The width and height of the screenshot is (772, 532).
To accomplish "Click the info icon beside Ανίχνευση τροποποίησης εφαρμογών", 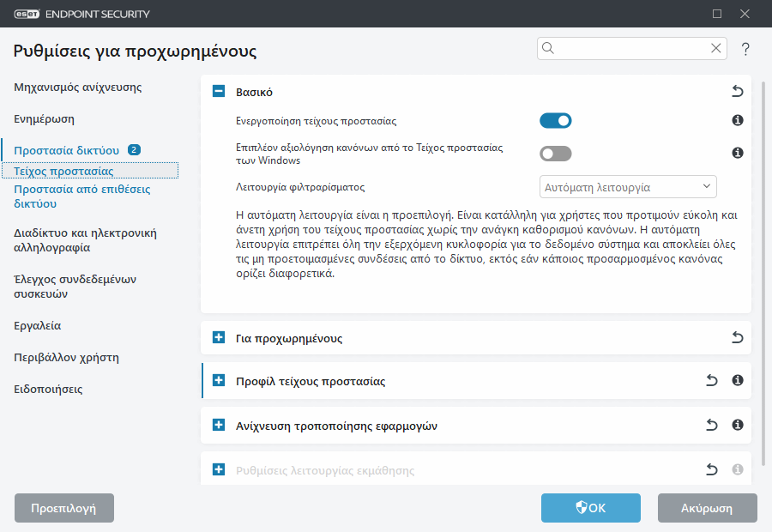I will click(737, 424).
